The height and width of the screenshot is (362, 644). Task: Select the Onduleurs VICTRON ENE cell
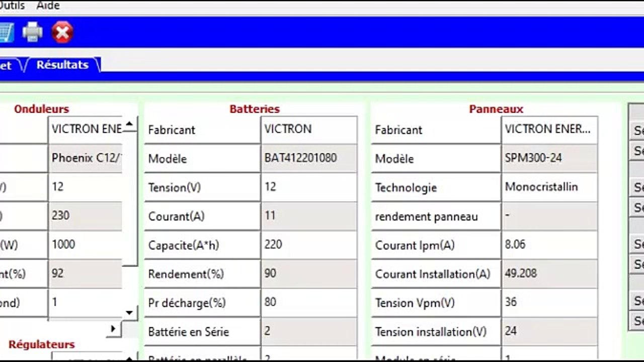[86, 130]
